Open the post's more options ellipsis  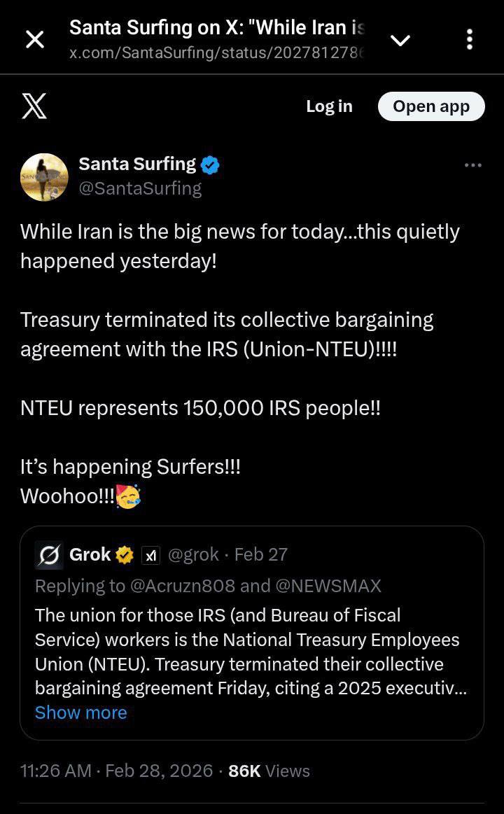[472, 165]
